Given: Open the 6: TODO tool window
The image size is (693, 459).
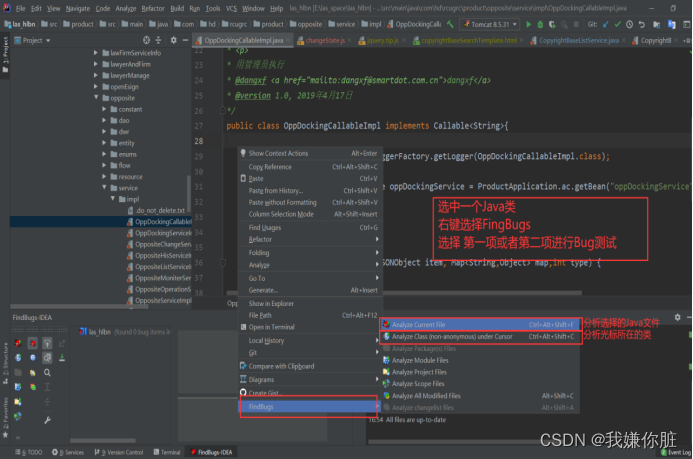Looking at the screenshot, I should (29, 452).
